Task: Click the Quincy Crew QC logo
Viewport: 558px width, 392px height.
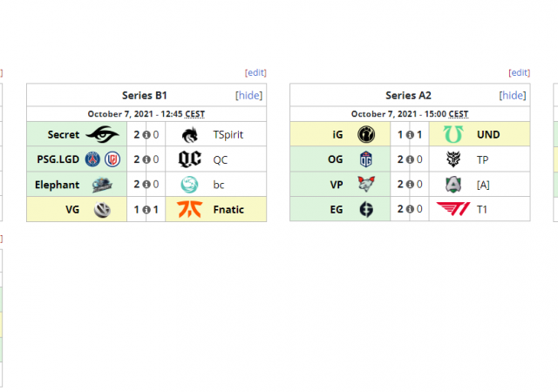Action: tap(189, 159)
